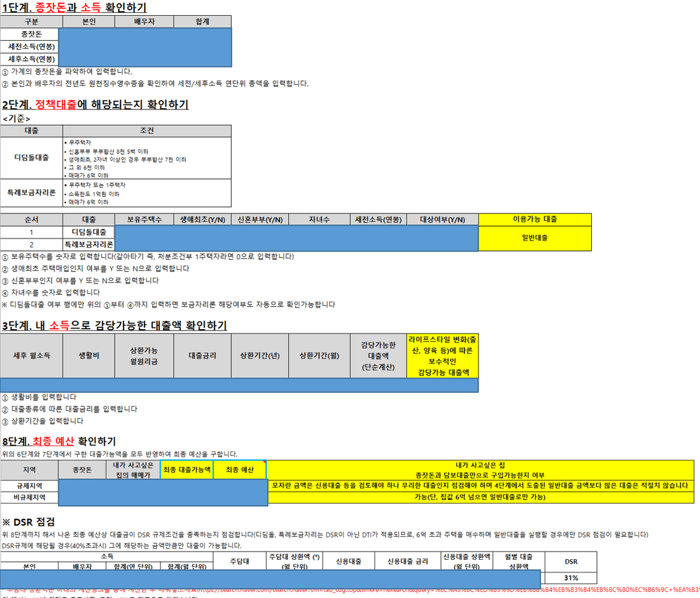
Task: Select the '주담대' header cell
Action: point(240,561)
